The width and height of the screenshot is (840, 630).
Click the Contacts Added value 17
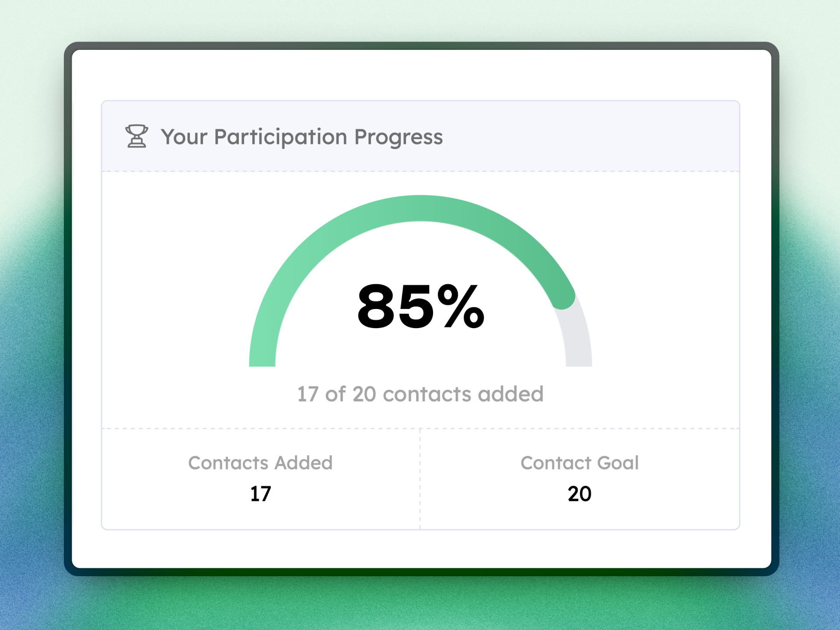261,493
